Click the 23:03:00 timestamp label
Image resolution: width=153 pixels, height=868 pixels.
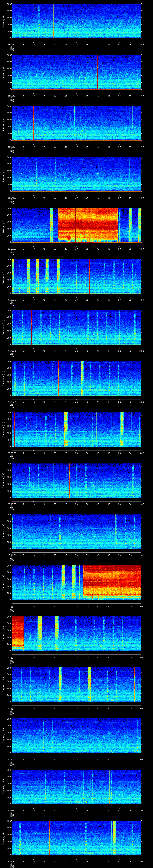pos(12,147)
